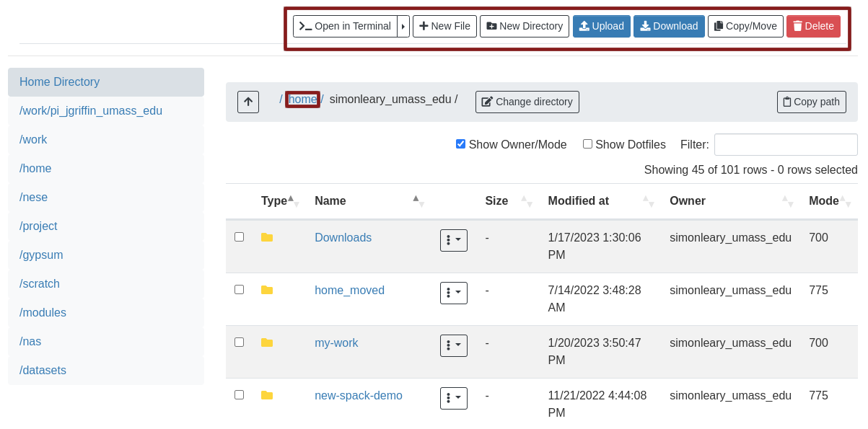Open the actions dropdown for my-work
Viewport: 868px width, 429px height.
pyautogui.click(x=453, y=345)
